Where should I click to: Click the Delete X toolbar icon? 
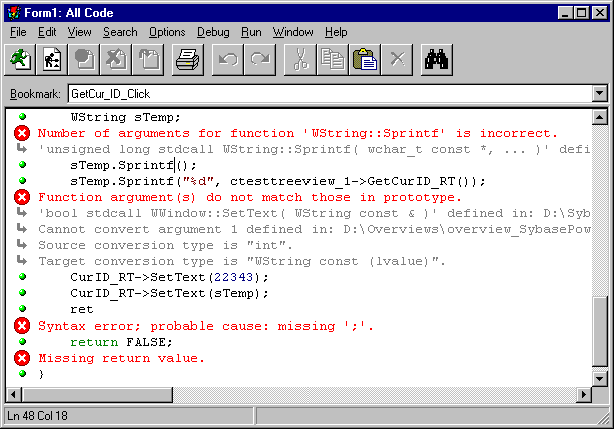pos(397,59)
